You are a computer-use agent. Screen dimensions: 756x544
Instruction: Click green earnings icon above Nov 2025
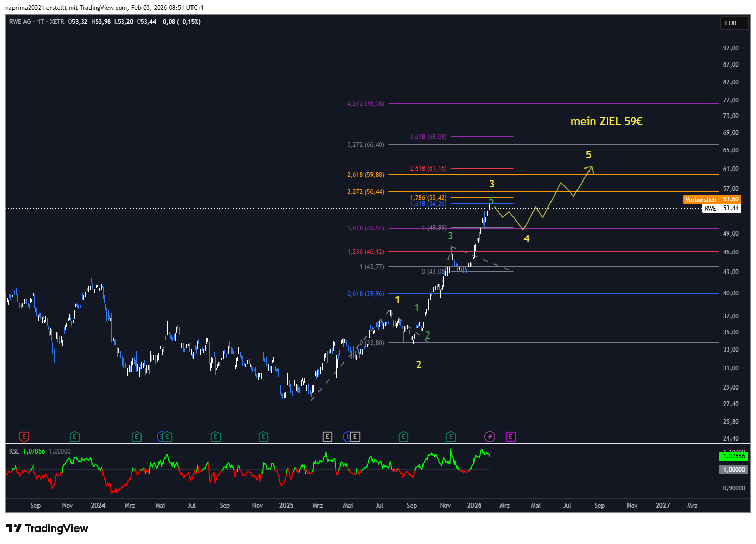[451, 436]
